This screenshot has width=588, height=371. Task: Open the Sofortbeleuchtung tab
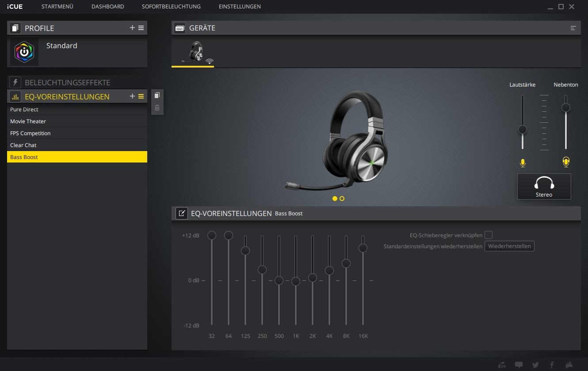coord(171,7)
